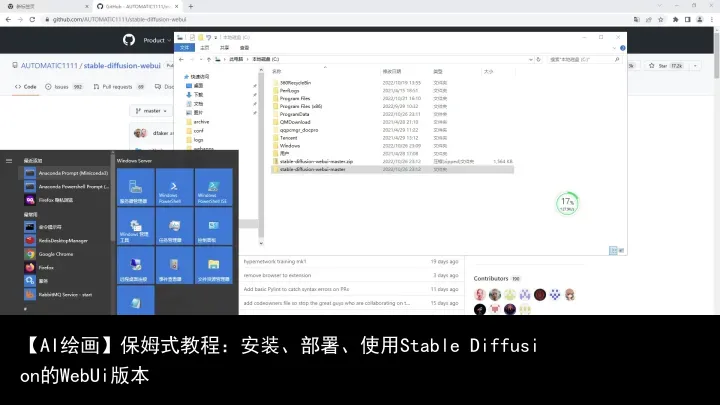Open Explorer help question mark icon

pyautogui.click(x=623, y=48)
